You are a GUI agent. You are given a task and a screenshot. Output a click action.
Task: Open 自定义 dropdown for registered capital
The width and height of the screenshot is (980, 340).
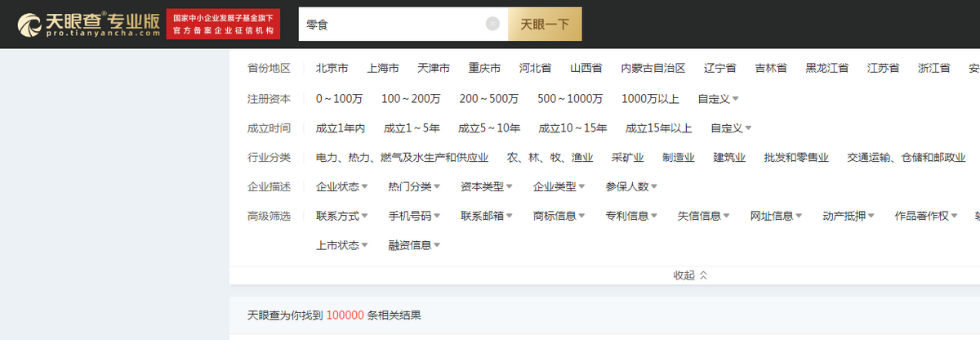718,99
